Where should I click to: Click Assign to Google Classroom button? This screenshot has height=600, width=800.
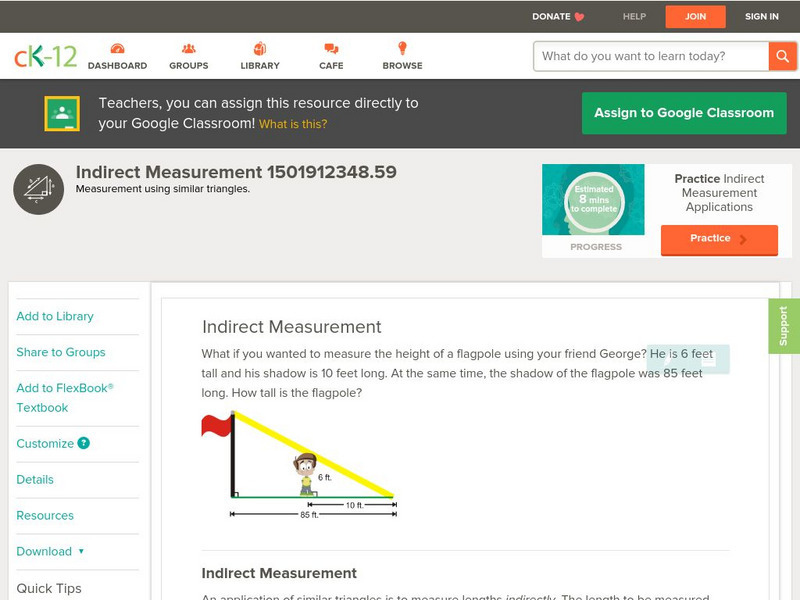tap(684, 113)
